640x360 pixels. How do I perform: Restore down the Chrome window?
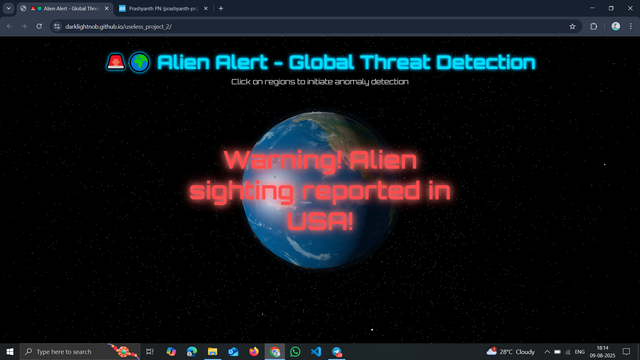pos(611,8)
